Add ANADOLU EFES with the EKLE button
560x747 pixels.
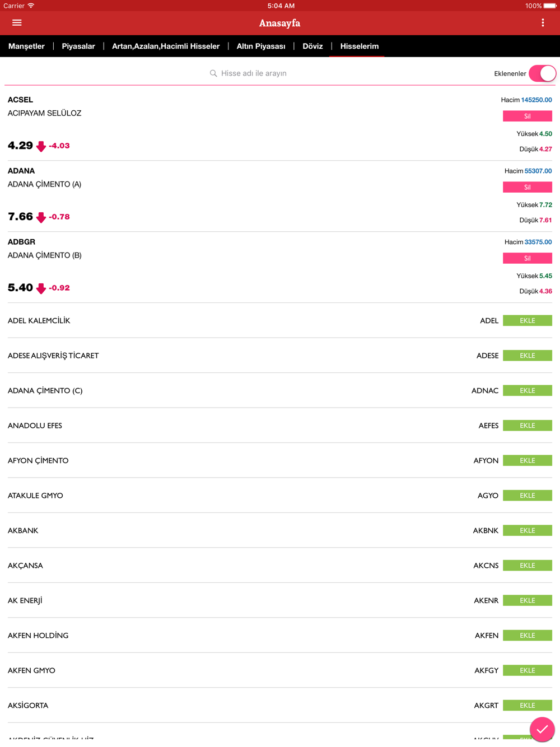[x=527, y=426]
